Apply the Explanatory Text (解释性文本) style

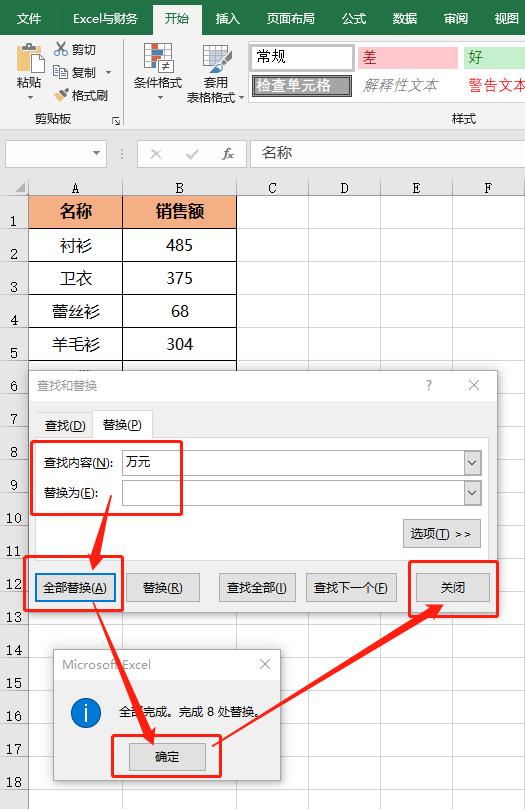tap(400, 85)
